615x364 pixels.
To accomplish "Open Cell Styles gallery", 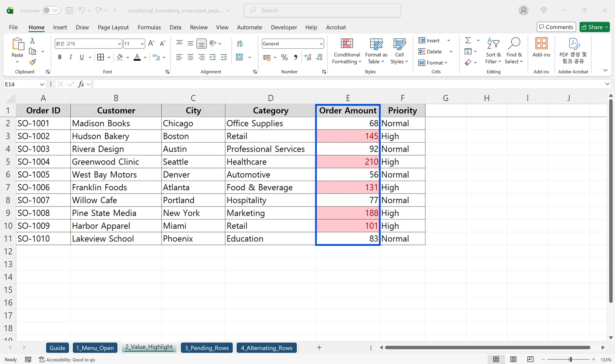I will [x=399, y=51].
